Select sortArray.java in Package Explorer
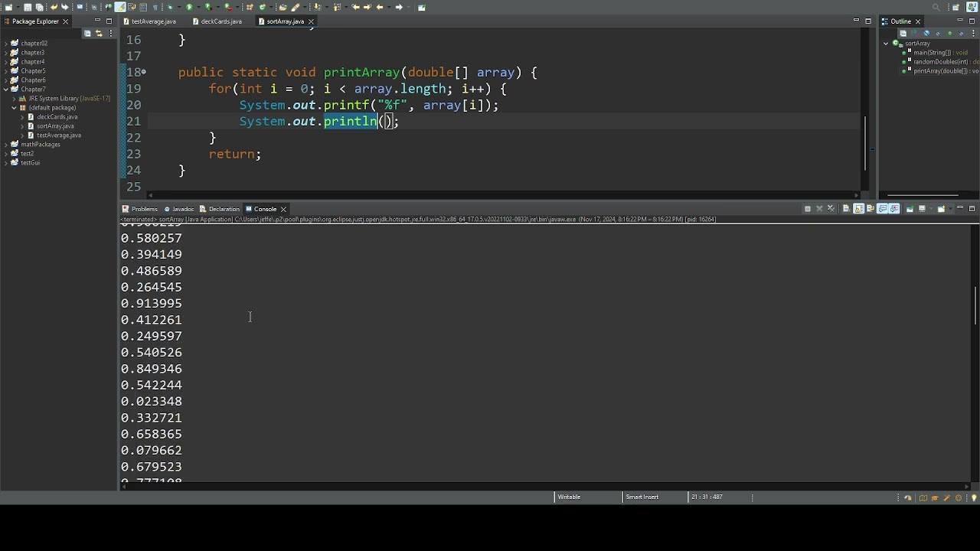The image size is (980, 551). pos(55,126)
